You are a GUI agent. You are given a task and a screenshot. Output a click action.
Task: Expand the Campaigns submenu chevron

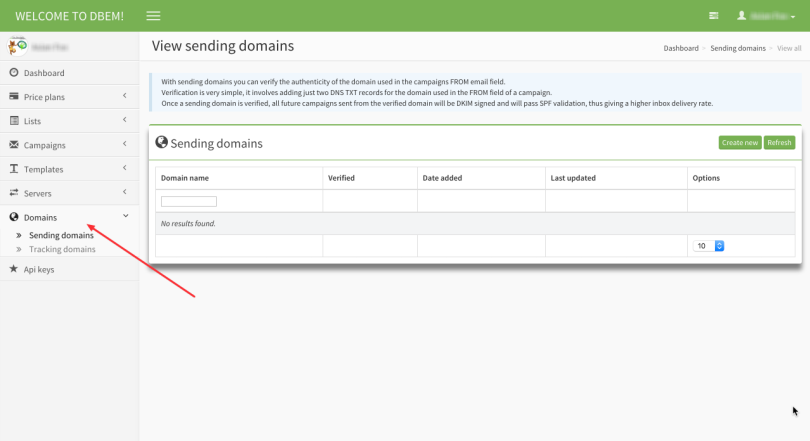coord(125,145)
